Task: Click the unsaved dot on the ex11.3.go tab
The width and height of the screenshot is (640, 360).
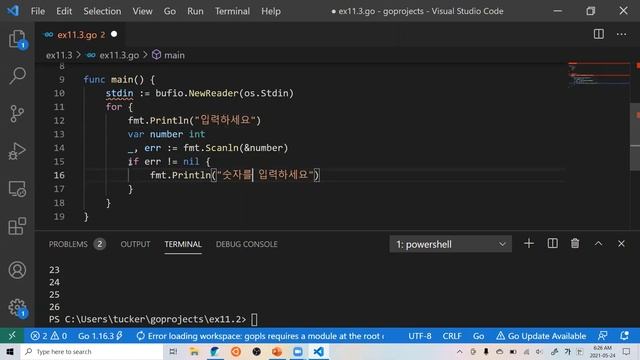Action: pos(114,34)
